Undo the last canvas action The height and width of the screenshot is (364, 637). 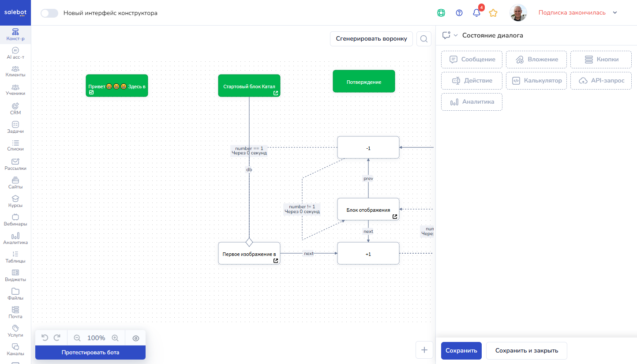point(45,338)
